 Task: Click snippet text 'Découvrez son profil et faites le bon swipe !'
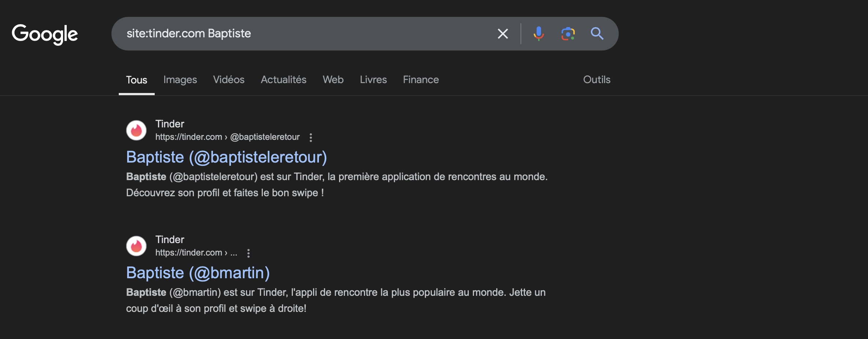[225, 193]
